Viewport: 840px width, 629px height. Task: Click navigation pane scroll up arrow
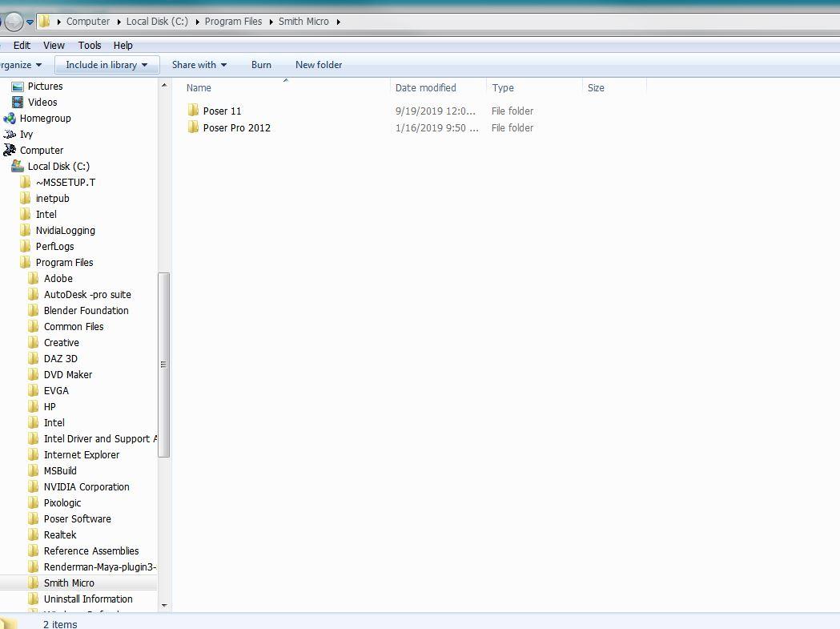point(164,85)
